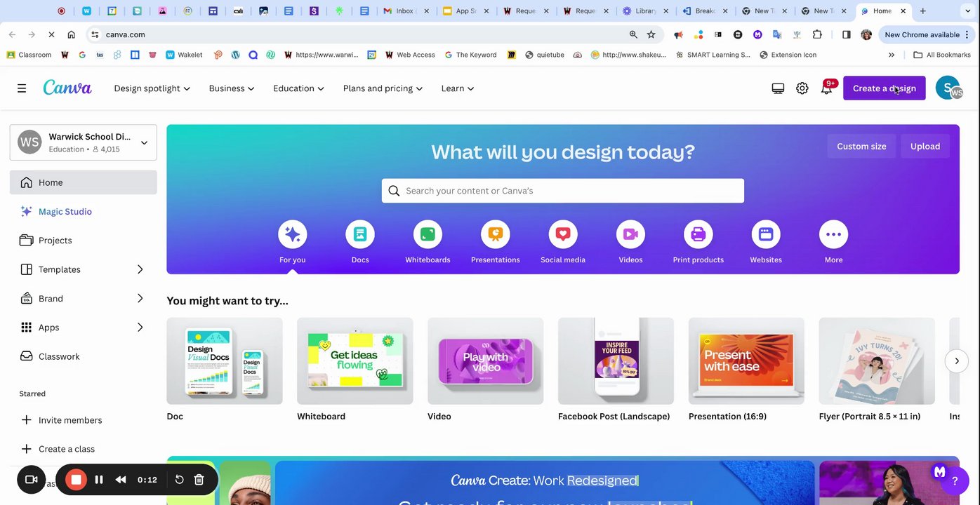Image resolution: width=980 pixels, height=505 pixels.
Task: Pause the screen recording
Action: 99,480
